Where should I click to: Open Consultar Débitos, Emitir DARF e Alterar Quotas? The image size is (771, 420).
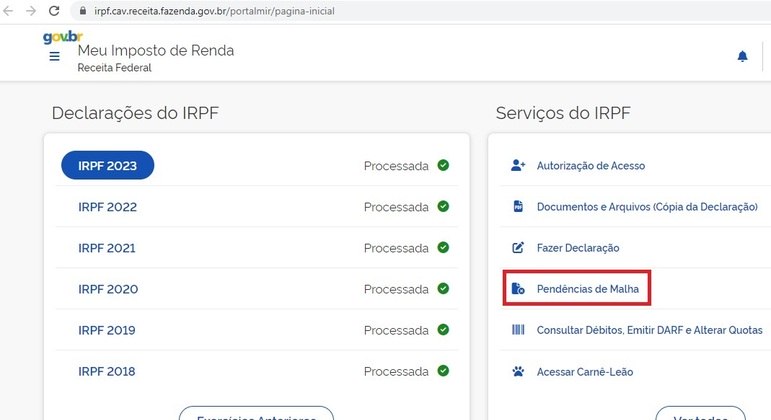(650, 330)
